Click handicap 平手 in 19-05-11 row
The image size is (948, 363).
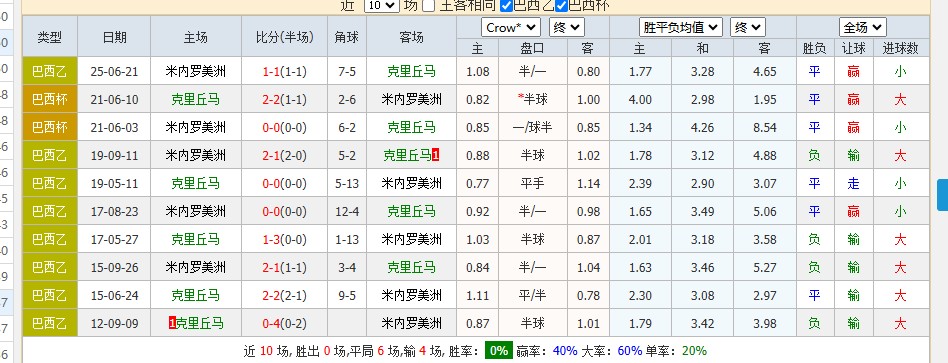[533, 183]
